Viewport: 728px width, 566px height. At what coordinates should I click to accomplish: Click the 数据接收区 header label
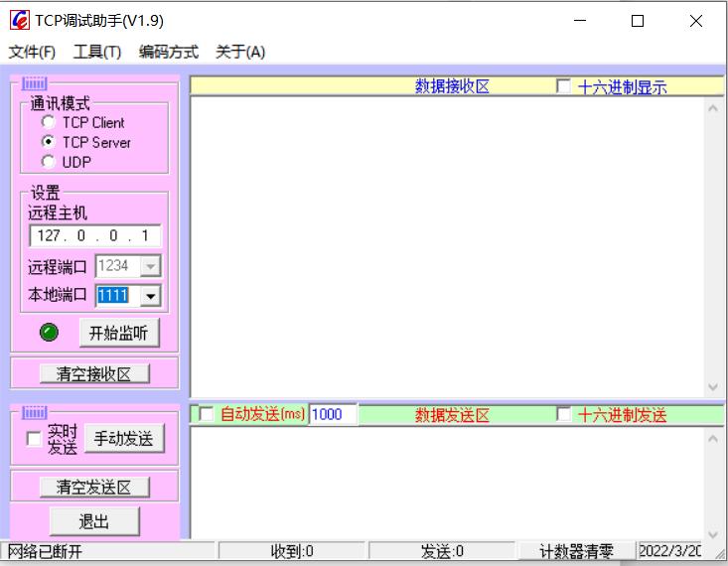[452, 86]
